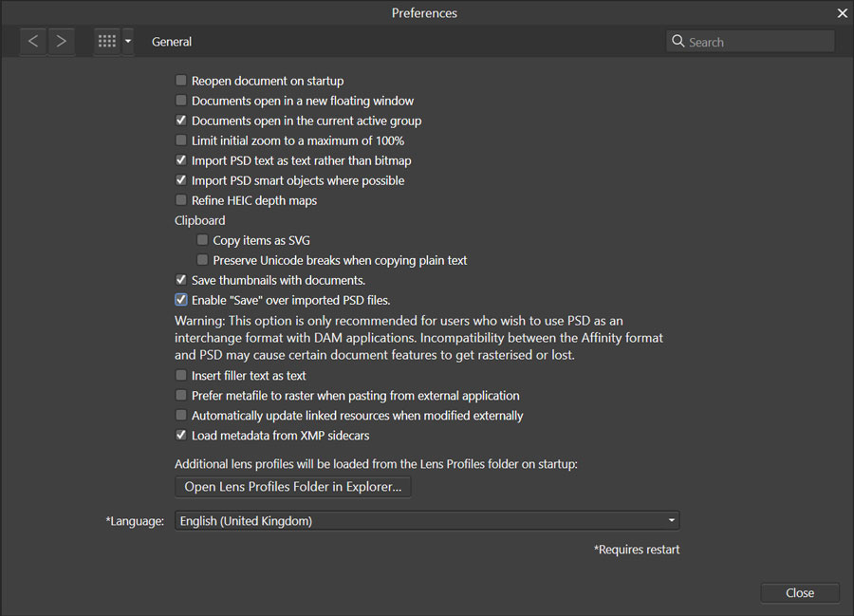Click the *Language: label
854x616 pixels.
pos(135,521)
